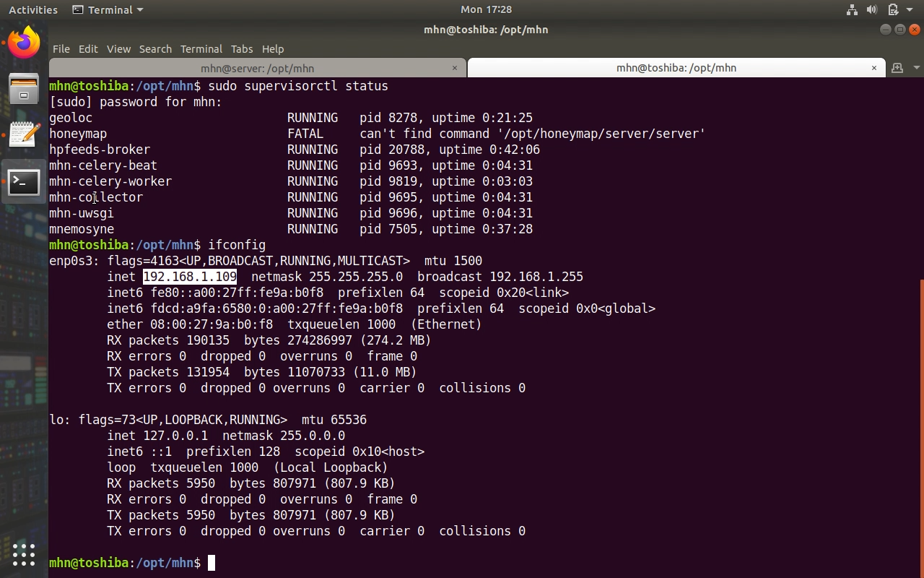Click the Activities button
The width and height of the screenshot is (924, 578).
pos(33,9)
